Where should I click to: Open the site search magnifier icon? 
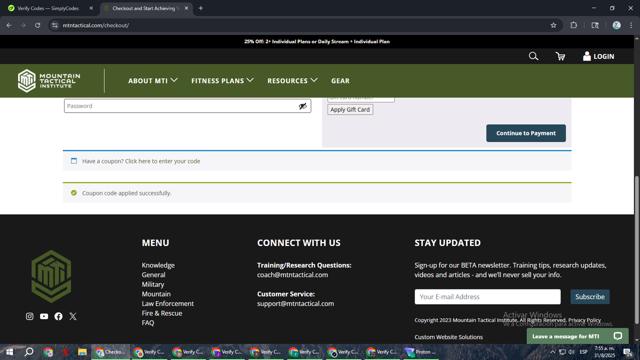[533, 56]
